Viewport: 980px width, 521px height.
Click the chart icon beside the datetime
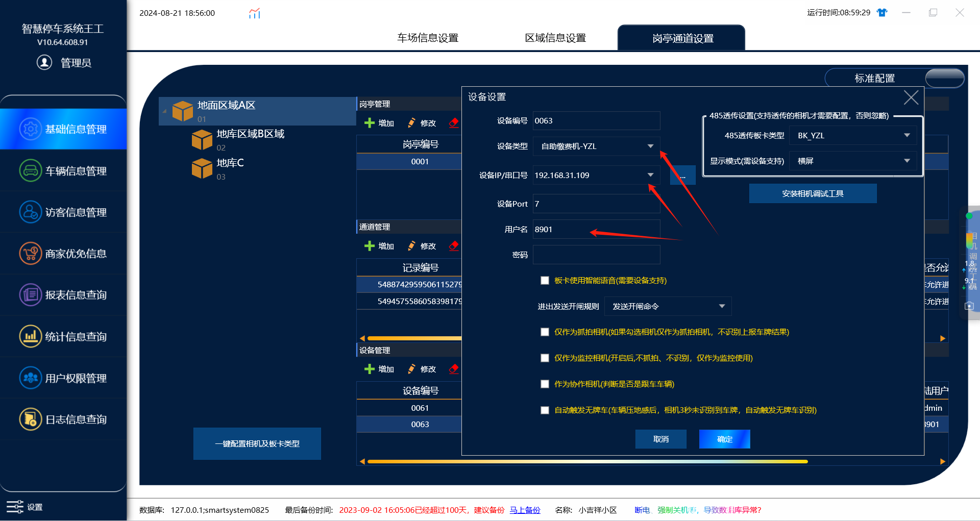(255, 13)
